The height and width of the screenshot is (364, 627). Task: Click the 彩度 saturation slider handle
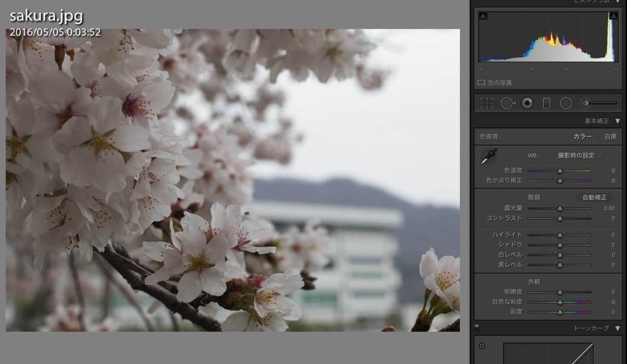[x=560, y=312]
